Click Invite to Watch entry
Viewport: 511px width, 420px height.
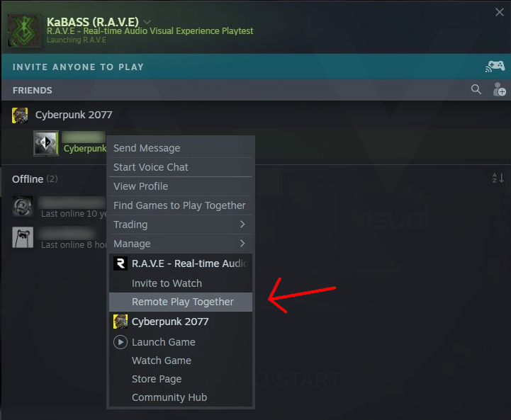coord(181,283)
